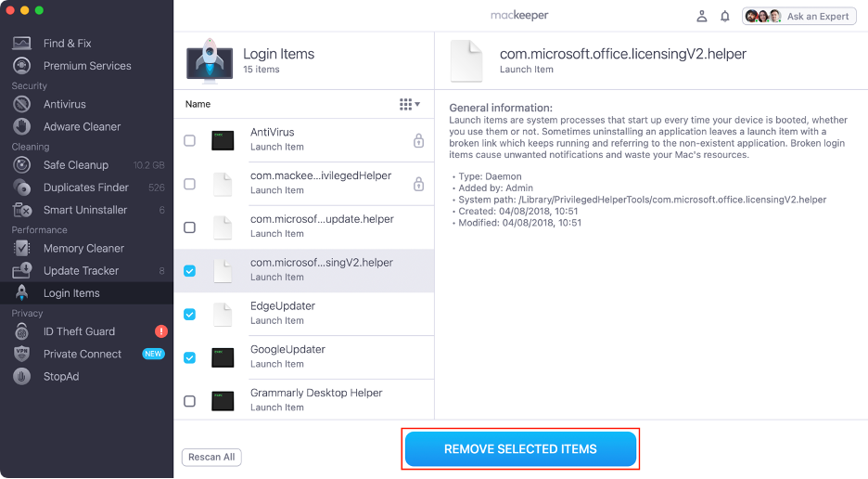Click StopAd label in sidebar
This screenshot has height=479, width=868.
coord(61,376)
